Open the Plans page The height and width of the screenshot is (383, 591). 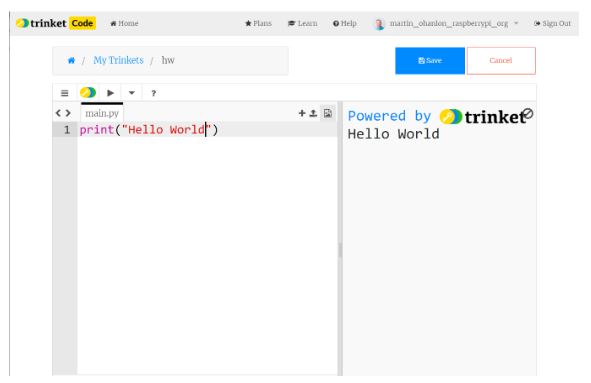coord(258,23)
